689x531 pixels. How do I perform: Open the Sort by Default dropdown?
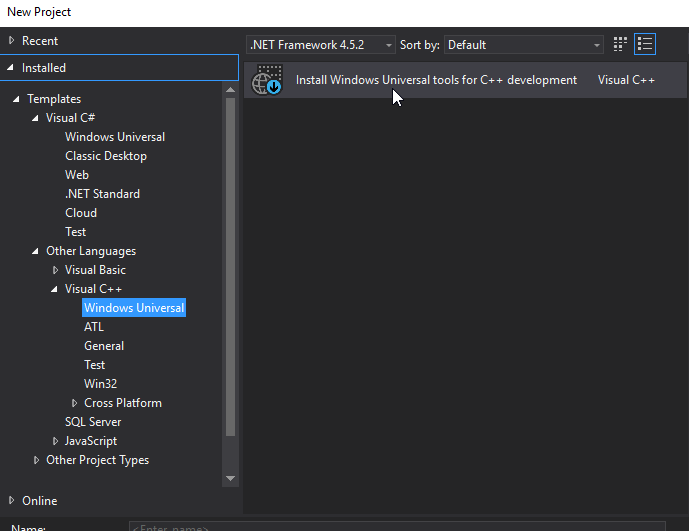pos(524,45)
